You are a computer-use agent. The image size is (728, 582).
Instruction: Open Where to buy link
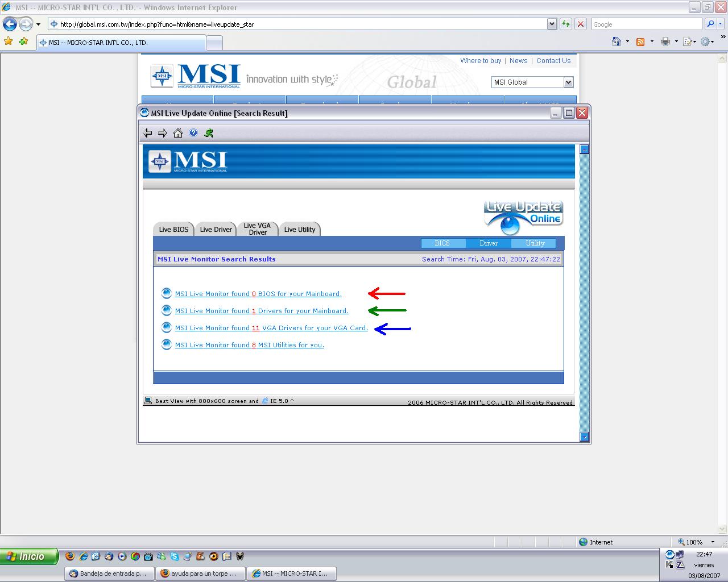coord(481,61)
